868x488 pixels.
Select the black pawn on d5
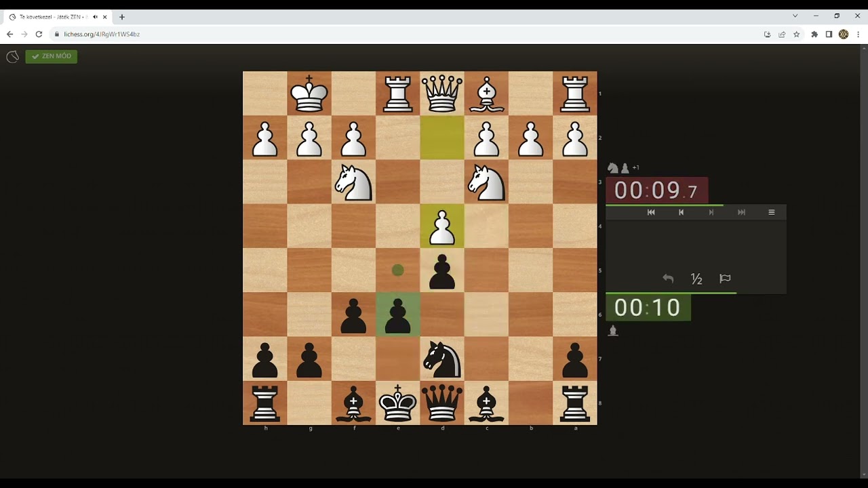coord(442,270)
